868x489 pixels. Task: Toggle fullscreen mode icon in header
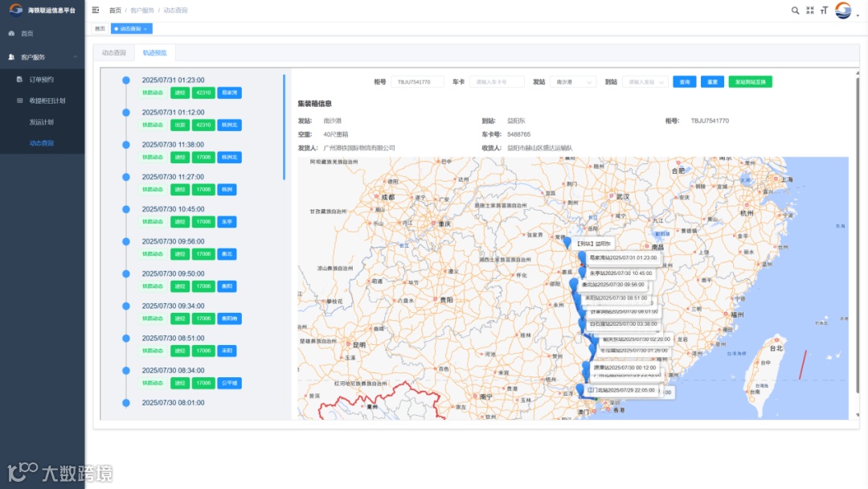click(x=810, y=10)
